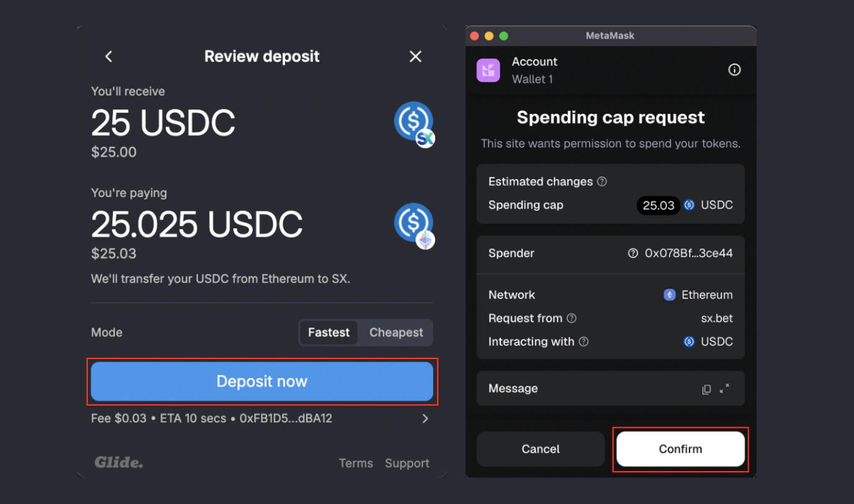The height and width of the screenshot is (504, 854).
Task: Click the MetaMask account avatar icon
Action: coord(488,70)
